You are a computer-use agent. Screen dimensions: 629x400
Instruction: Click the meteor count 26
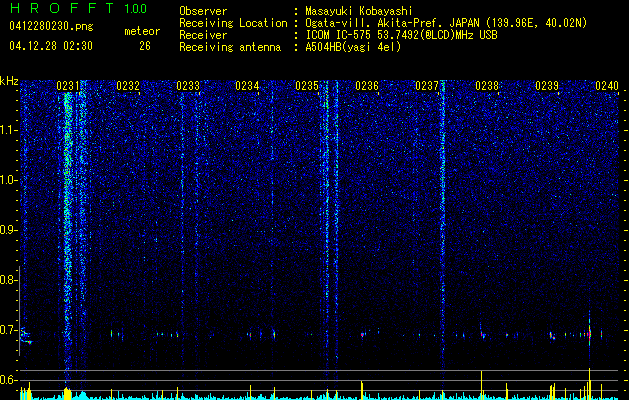point(145,46)
